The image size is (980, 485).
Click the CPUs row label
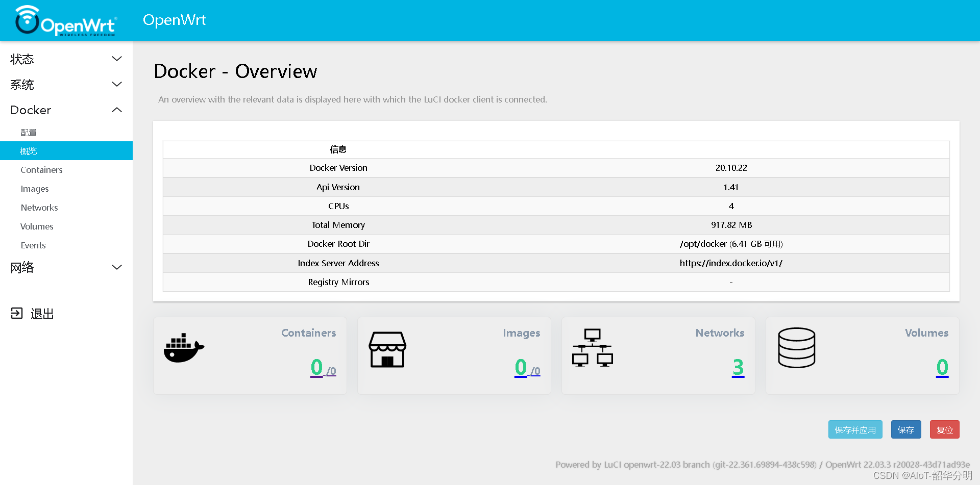(338, 206)
